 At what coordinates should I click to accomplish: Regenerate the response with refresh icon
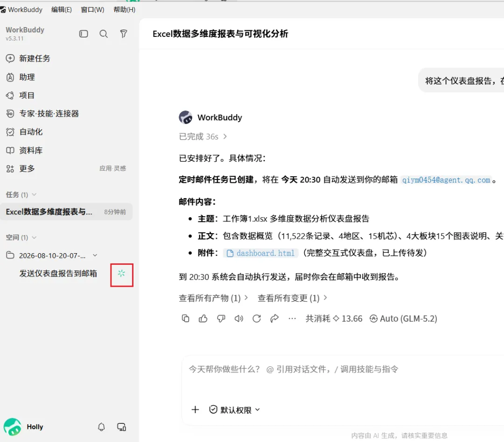click(x=257, y=318)
